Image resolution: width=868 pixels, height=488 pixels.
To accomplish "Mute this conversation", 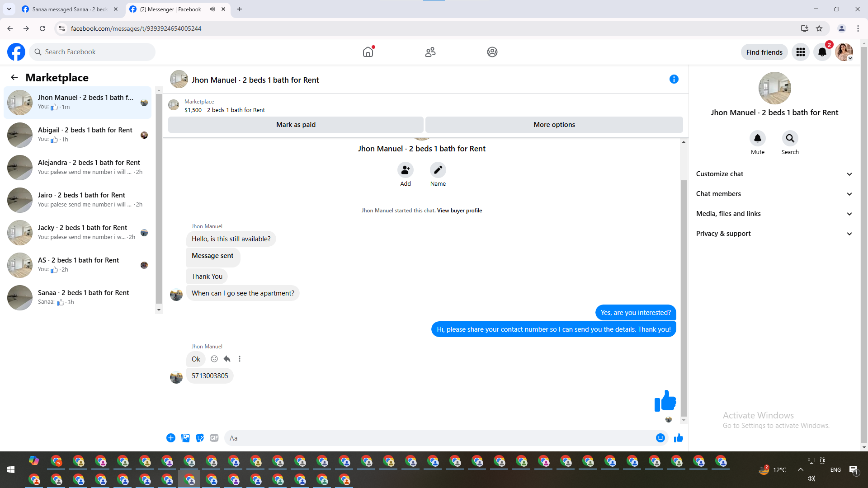I will [758, 138].
